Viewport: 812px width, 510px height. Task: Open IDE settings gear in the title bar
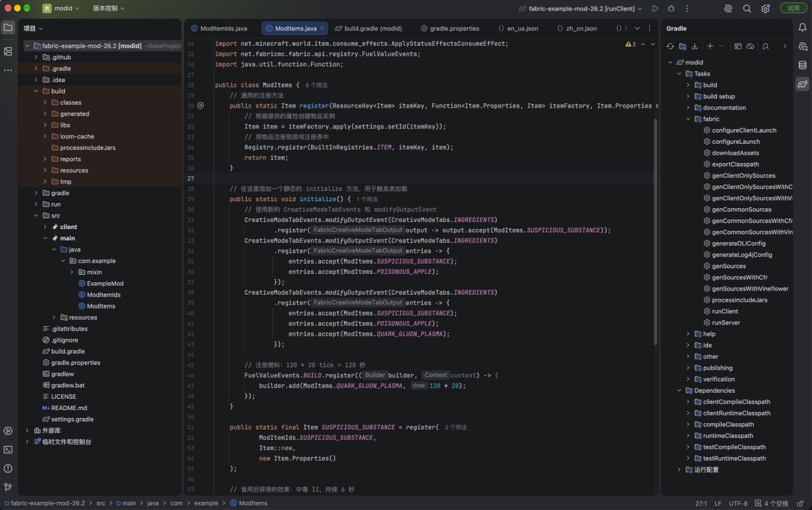pos(765,8)
